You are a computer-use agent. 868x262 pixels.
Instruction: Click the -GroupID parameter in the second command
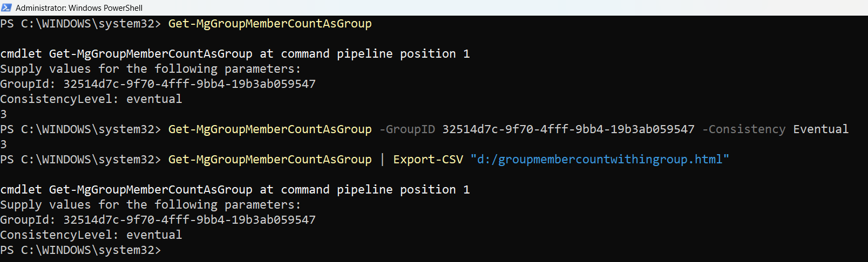pyautogui.click(x=407, y=129)
